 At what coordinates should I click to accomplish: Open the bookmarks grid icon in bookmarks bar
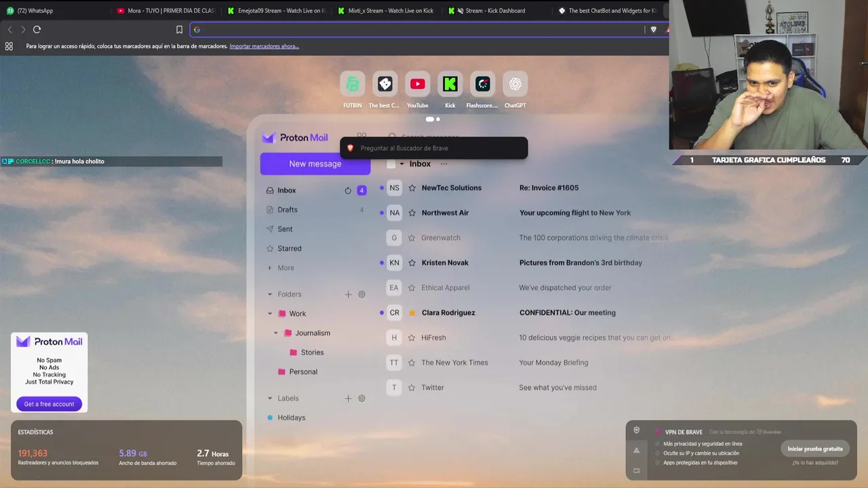[9, 46]
